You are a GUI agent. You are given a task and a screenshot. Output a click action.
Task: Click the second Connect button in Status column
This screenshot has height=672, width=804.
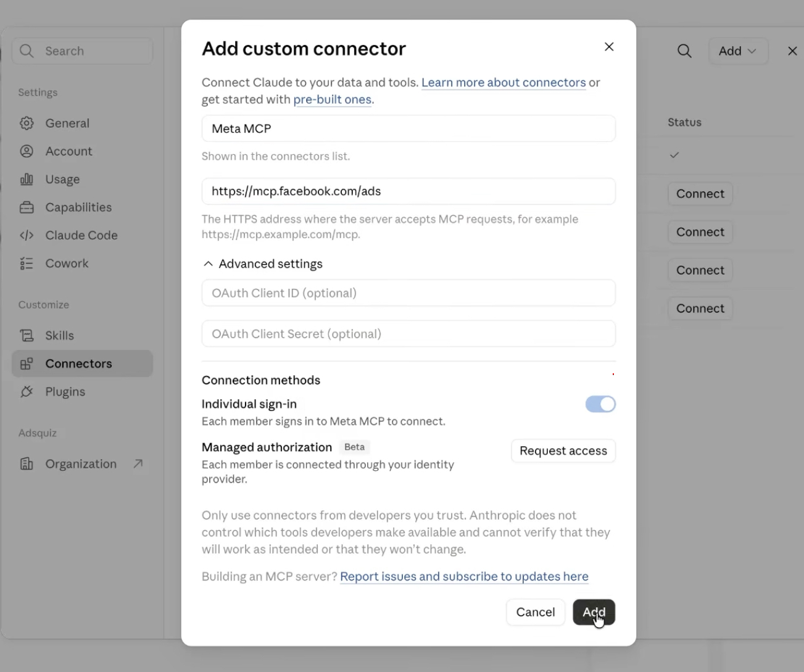[x=700, y=232]
